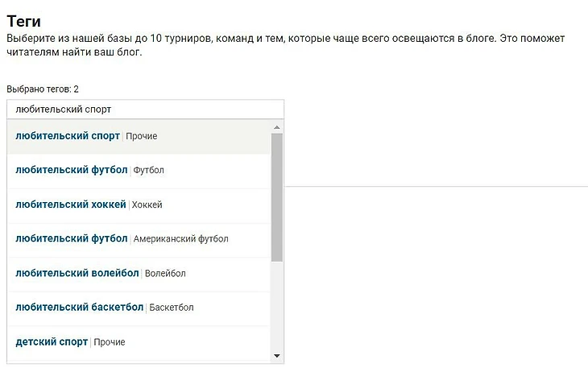
Task: Select 'любительский футбол' under Американский футбол
Action: (72, 238)
